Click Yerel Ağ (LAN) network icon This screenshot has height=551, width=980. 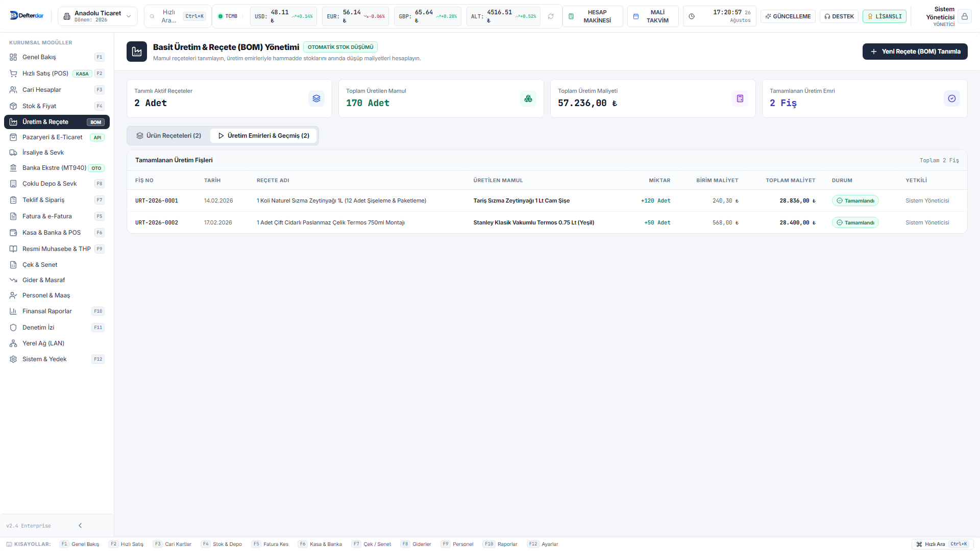(13, 343)
